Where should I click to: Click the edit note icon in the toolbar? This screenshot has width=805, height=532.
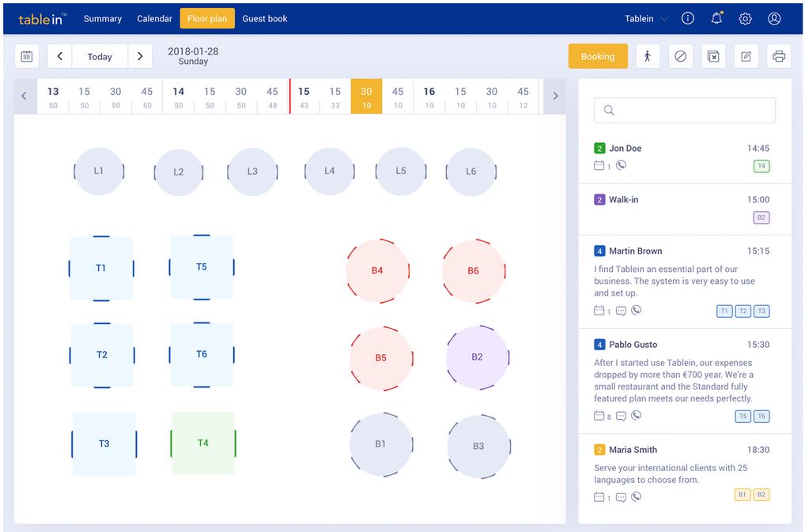(746, 56)
